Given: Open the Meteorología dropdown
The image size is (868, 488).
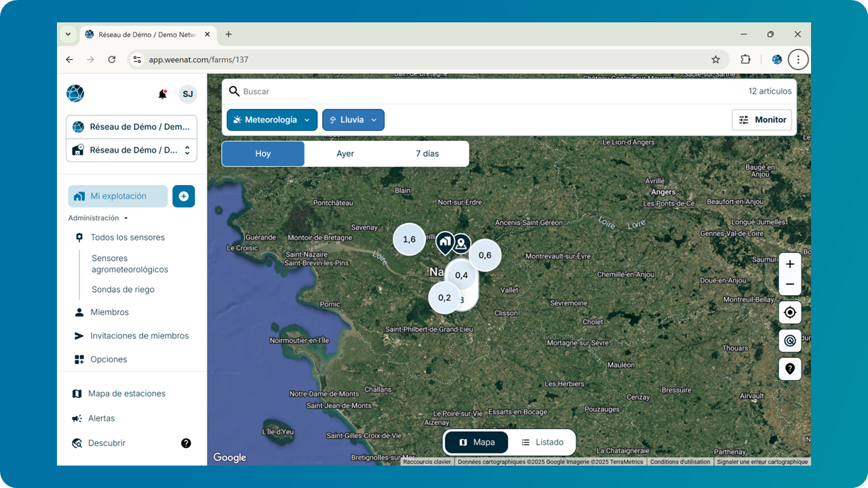Looking at the screenshot, I should [x=272, y=120].
